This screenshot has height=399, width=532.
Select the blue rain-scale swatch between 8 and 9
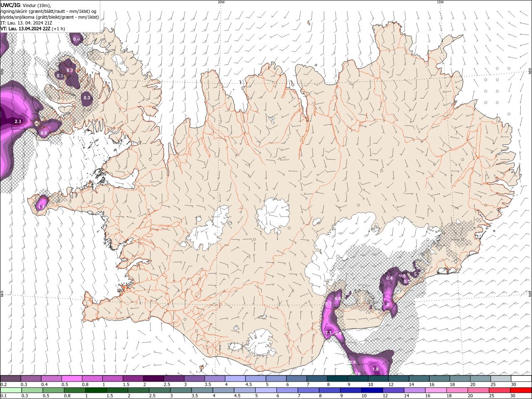pyautogui.click(x=329, y=390)
